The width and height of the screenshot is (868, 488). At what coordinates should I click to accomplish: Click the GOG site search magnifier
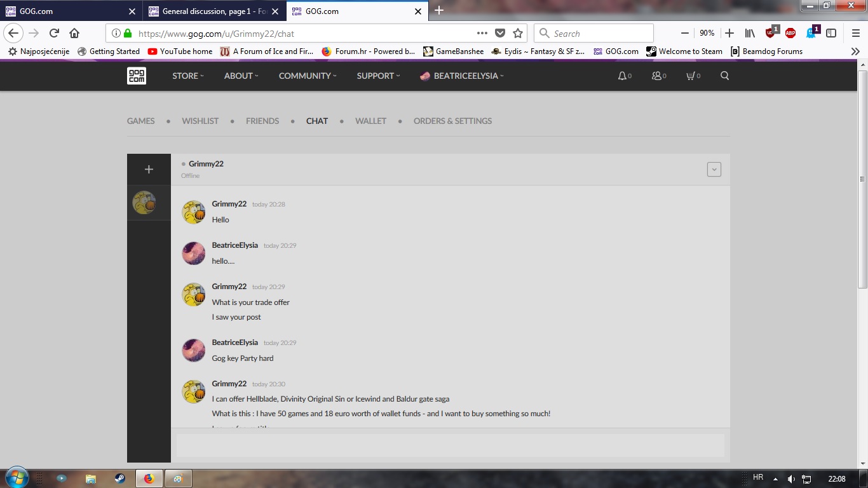point(725,76)
